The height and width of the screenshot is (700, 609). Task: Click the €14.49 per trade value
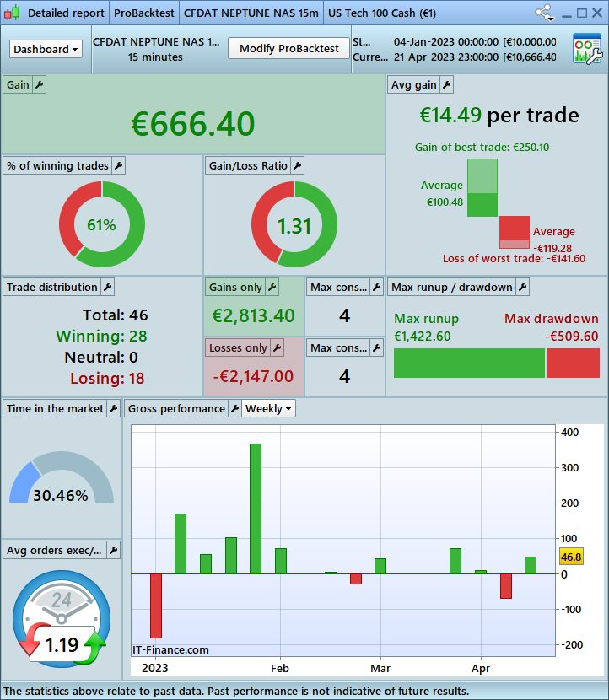point(499,116)
